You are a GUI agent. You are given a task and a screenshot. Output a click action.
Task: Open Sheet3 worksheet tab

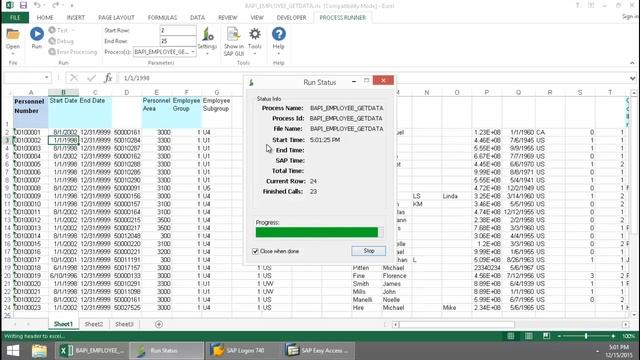coord(124,324)
